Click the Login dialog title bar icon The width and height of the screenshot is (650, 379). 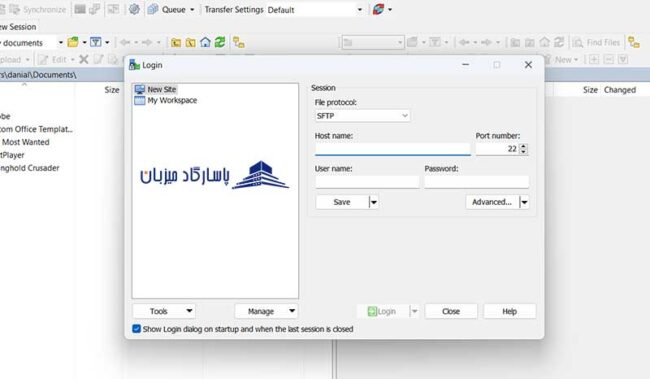click(x=134, y=65)
